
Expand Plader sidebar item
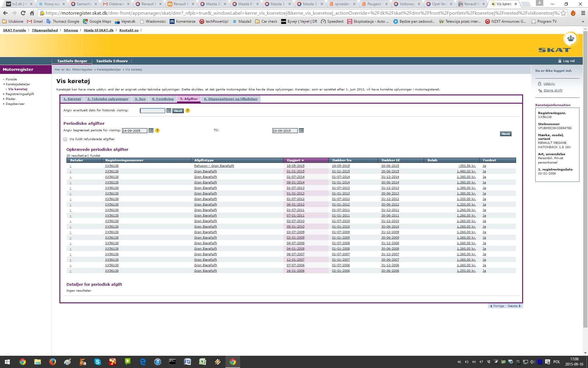tap(4, 99)
